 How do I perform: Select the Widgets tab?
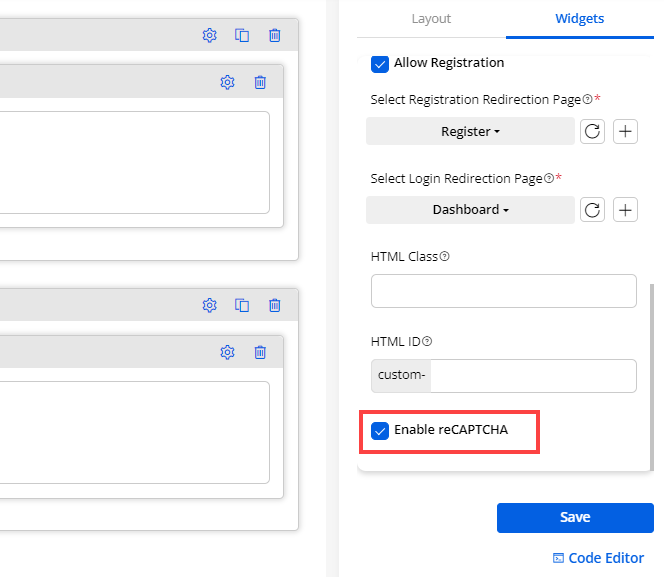(579, 19)
